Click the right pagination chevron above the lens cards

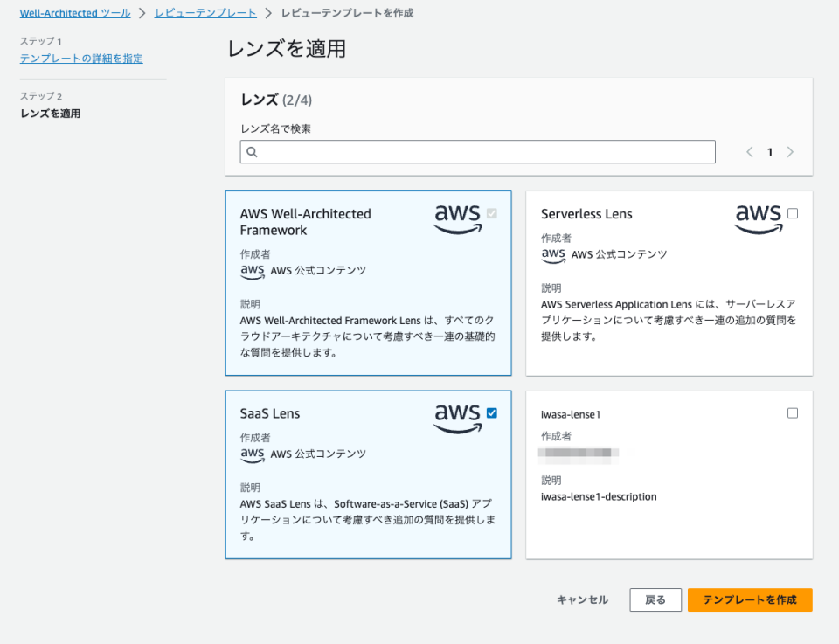791,151
